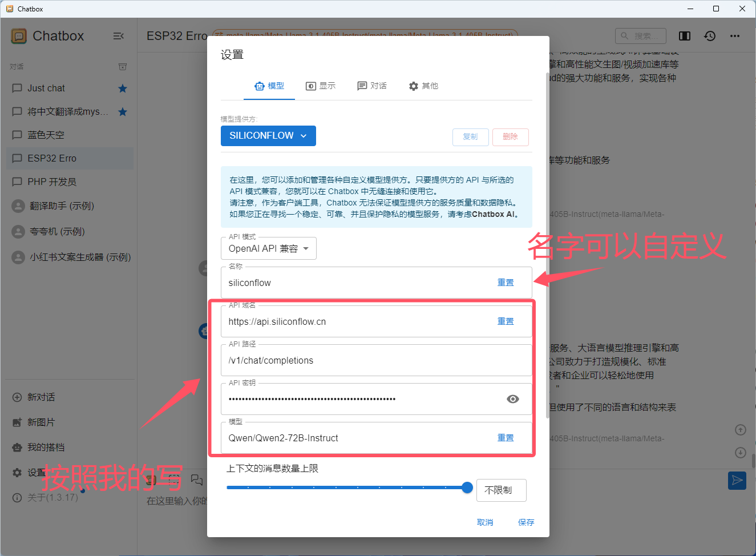Click the 设置 gear icon in sidebar

coord(17,473)
